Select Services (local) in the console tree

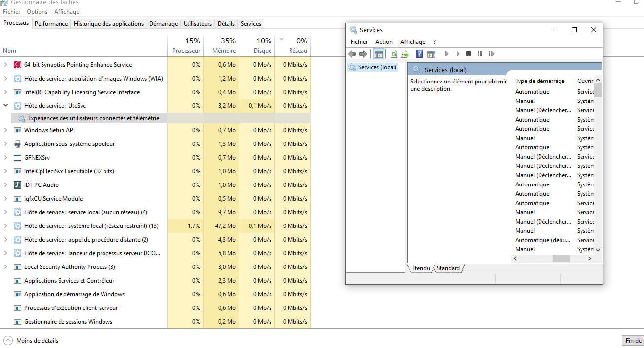click(x=377, y=67)
